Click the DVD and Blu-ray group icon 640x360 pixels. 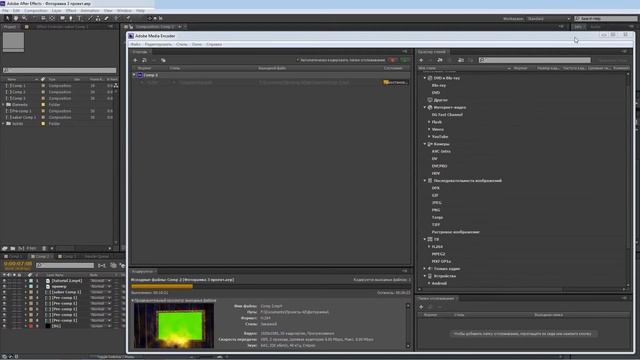tap(430, 78)
